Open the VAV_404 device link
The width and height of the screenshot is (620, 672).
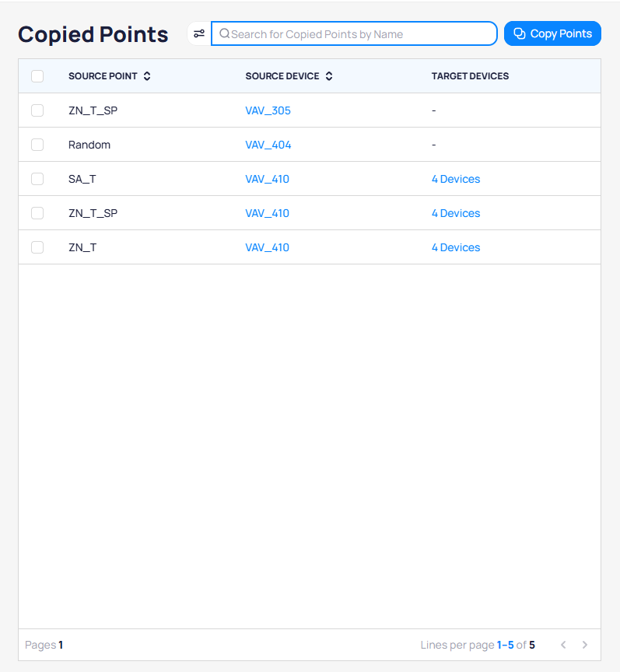click(x=268, y=145)
